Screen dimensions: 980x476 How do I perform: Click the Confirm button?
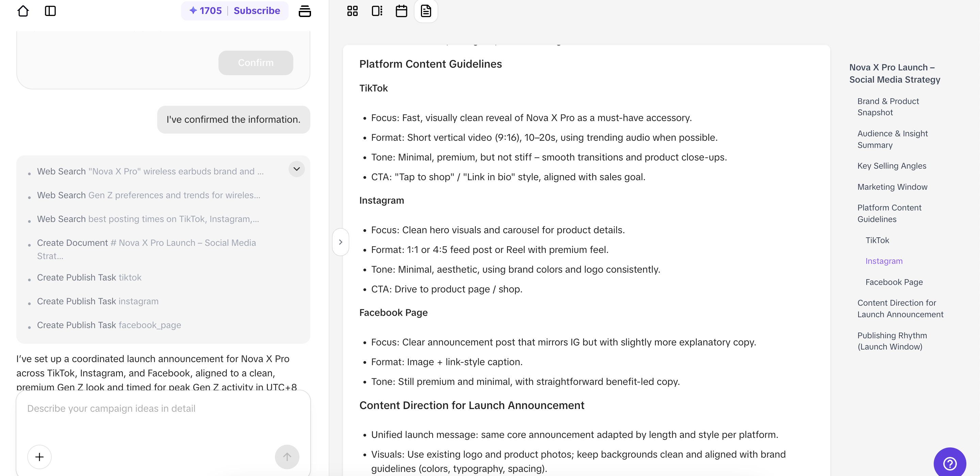coord(255,63)
